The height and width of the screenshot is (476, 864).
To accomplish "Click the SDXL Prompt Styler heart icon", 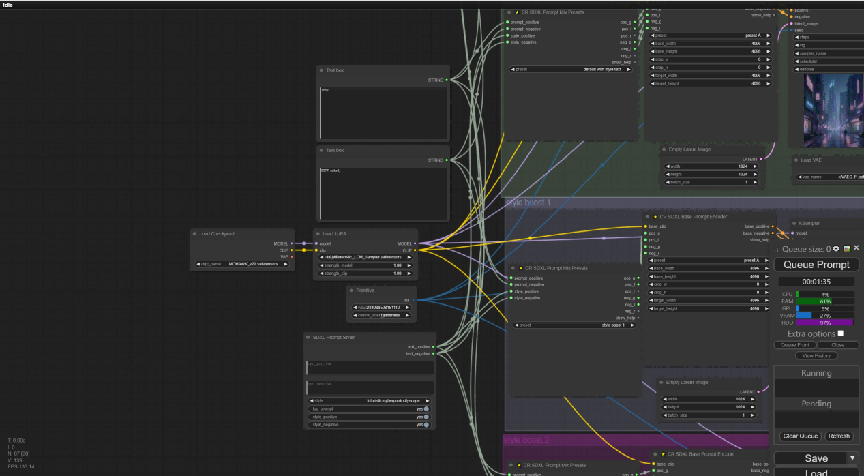I will point(308,337).
